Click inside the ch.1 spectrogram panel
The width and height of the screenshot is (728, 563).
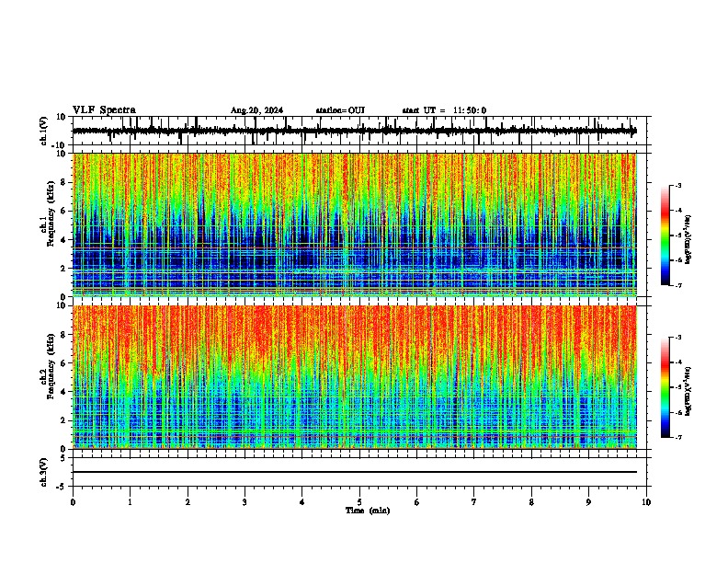355,224
